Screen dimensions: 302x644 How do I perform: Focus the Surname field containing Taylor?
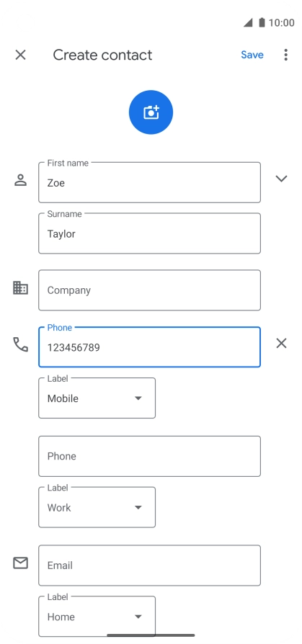[x=150, y=233]
